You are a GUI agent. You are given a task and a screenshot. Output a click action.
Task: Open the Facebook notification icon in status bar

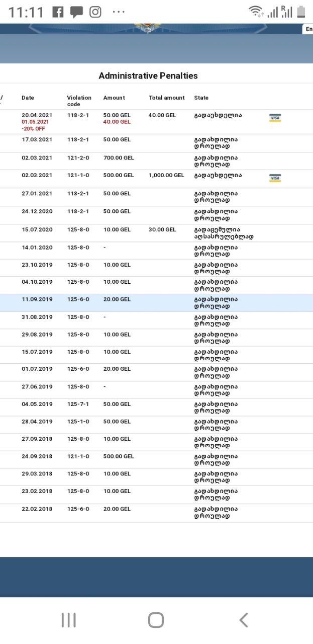(x=58, y=12)
